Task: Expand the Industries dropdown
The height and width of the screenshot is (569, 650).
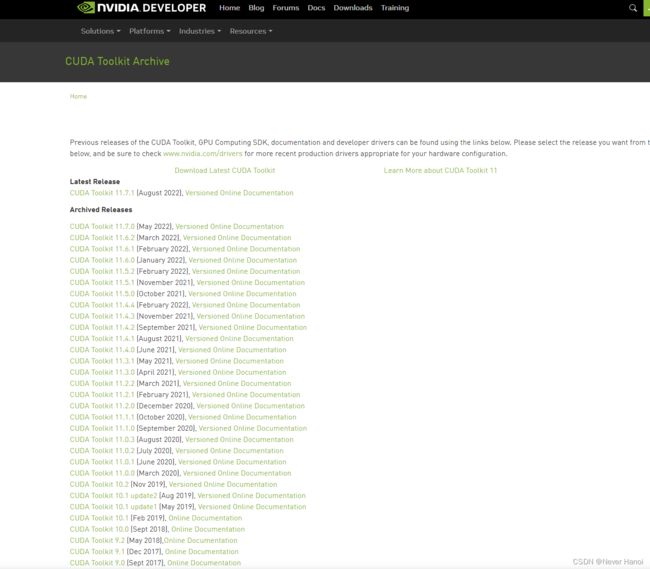Action: coord(200,31)
